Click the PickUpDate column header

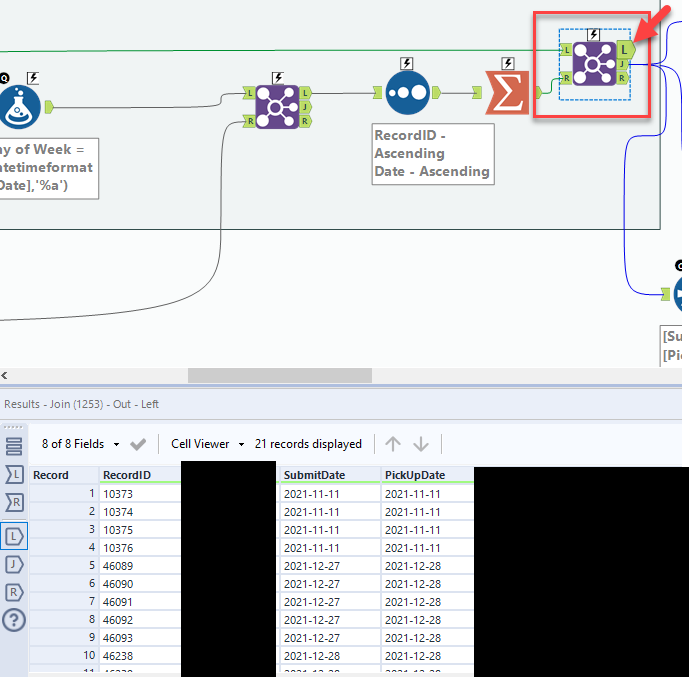[x=428, y=475]
